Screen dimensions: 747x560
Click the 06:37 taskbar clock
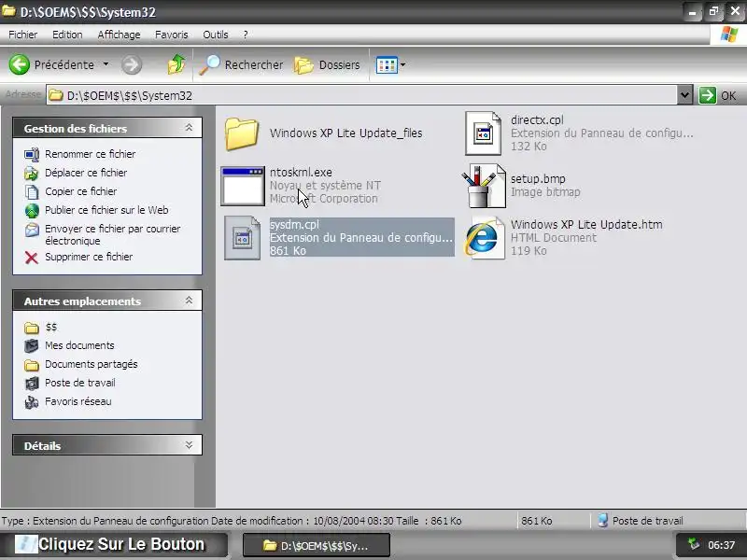721,545
